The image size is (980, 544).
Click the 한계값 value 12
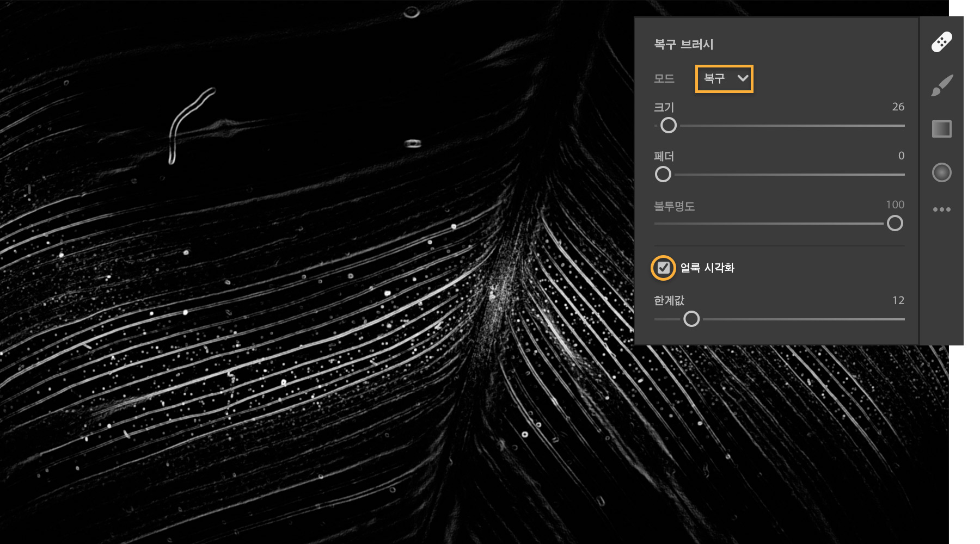point(898,301)
